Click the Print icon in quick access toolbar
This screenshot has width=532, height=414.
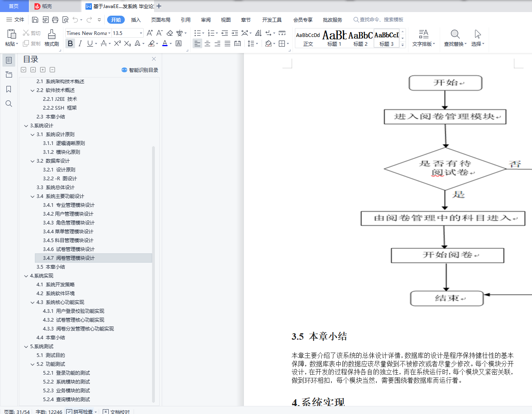click(55, 20)
